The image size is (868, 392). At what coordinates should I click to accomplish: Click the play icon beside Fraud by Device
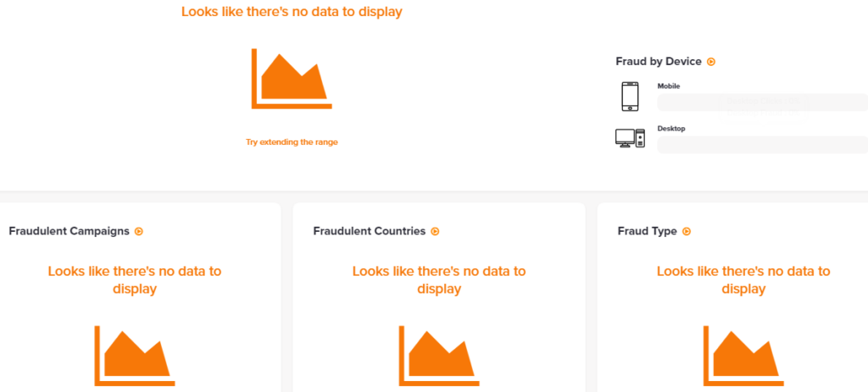pyautogui.click(x=712, y=61)
